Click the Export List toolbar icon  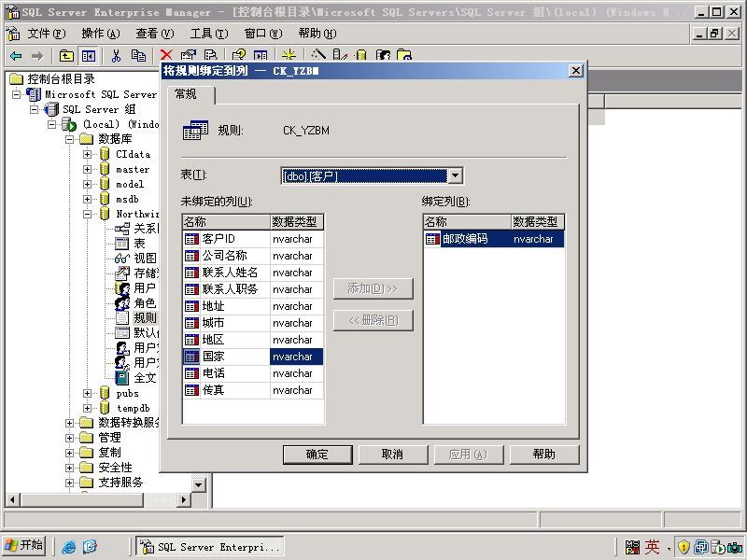pyautogui.click(x=210, y=55)
